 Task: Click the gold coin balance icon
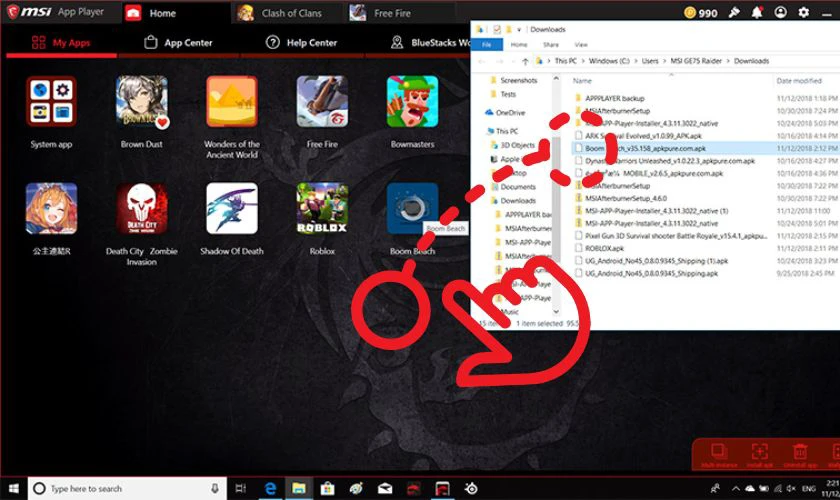[690, 12]
